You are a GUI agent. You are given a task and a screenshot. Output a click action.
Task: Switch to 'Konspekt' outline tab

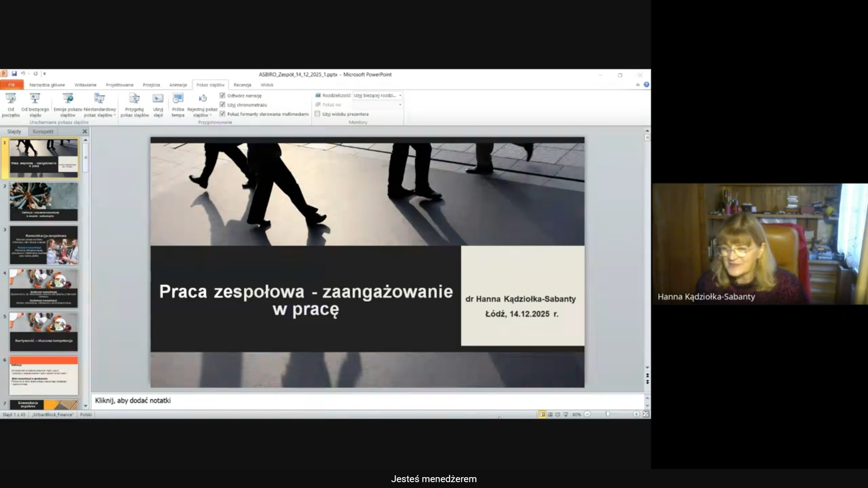click(43, 131)
